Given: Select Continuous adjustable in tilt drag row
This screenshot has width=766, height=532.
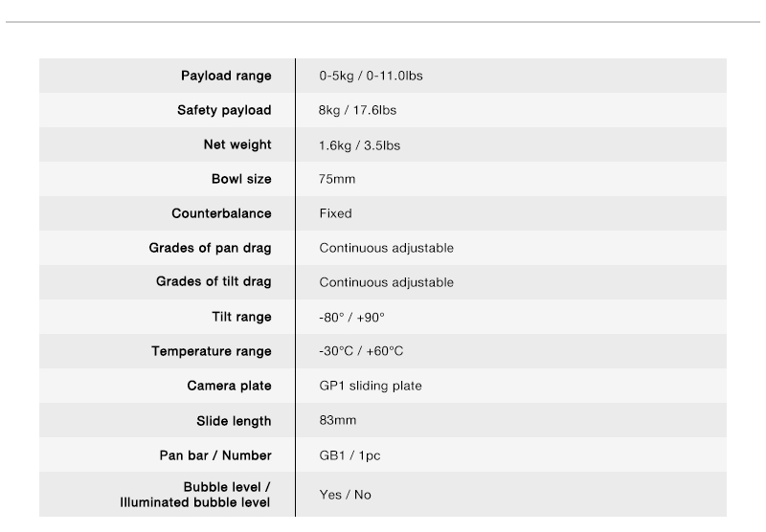Looking at the screenshot, I should [387, 282].
